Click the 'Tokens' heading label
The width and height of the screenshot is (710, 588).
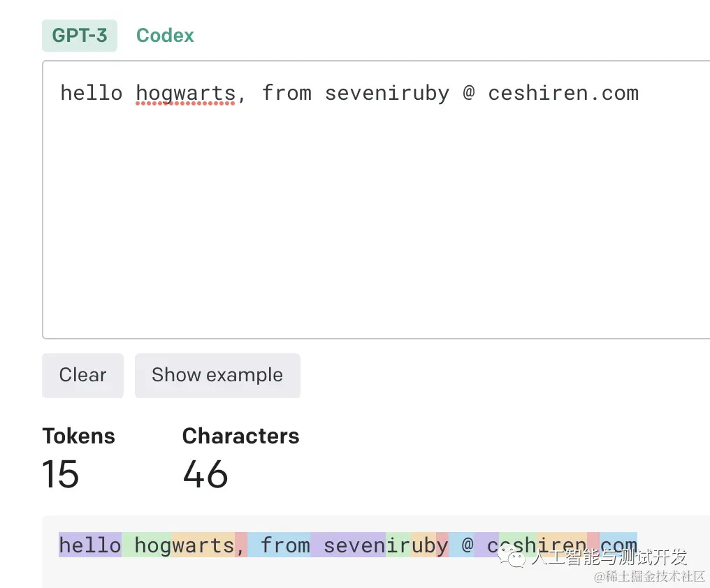point(79,436)
